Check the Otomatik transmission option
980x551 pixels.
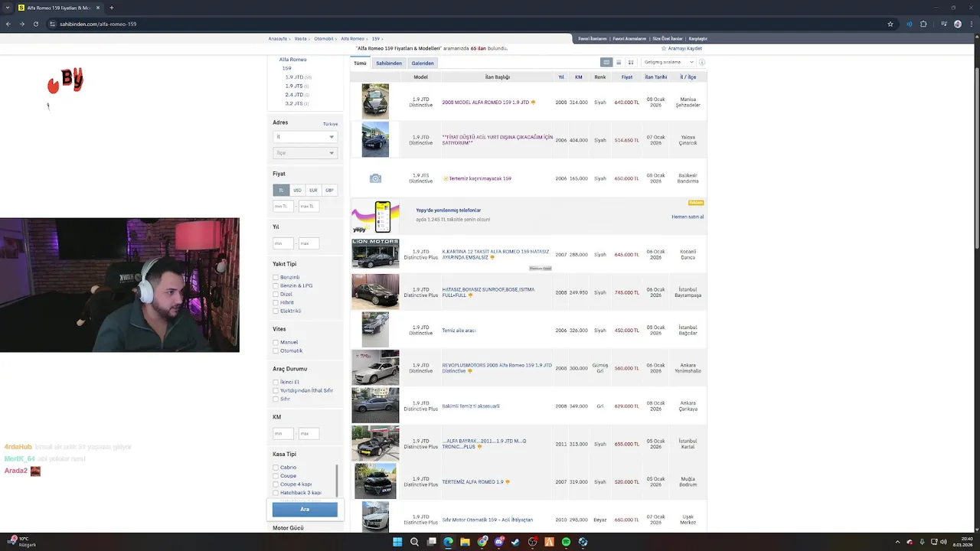click(x=276, y=350)
